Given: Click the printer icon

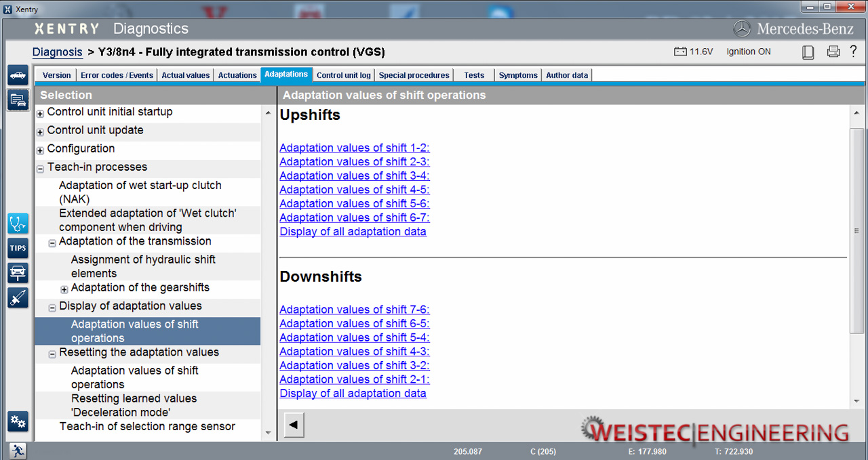Looking at the screenshot, I should point(833,51).
